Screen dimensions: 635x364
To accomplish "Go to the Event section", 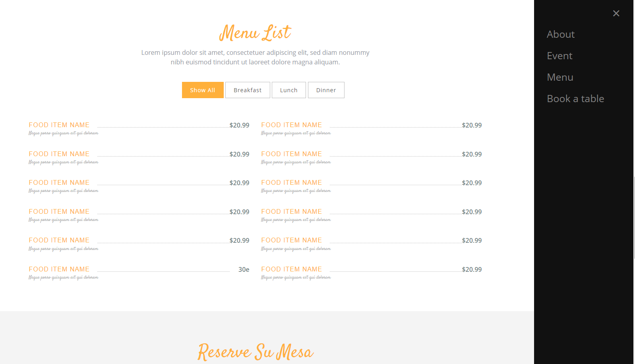I will click(x=559, y=56).
